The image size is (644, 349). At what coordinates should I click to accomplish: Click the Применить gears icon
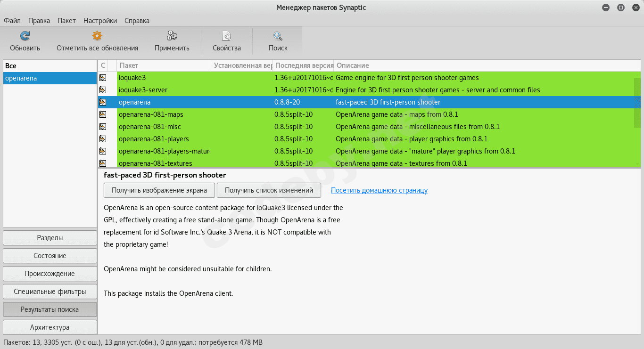coord(172,36)
